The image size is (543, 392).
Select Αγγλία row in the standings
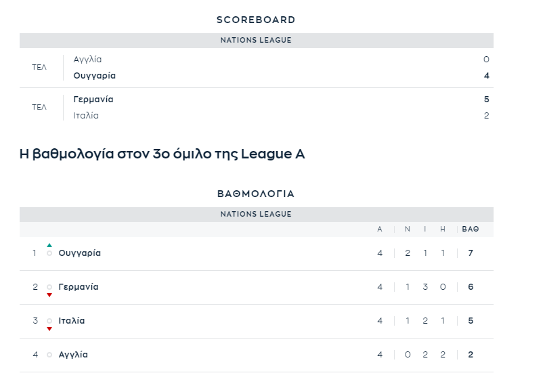(256, 355)
